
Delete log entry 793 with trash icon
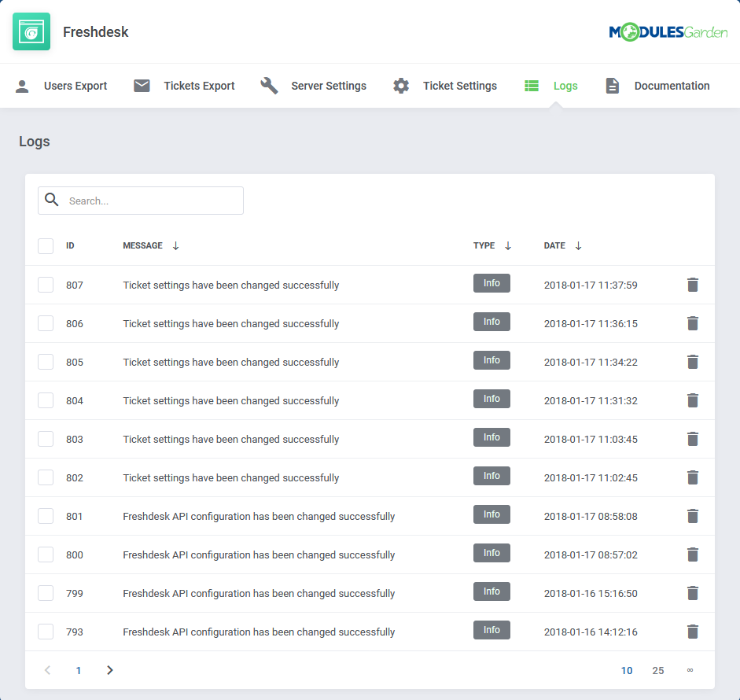click(x=692, y=632)
